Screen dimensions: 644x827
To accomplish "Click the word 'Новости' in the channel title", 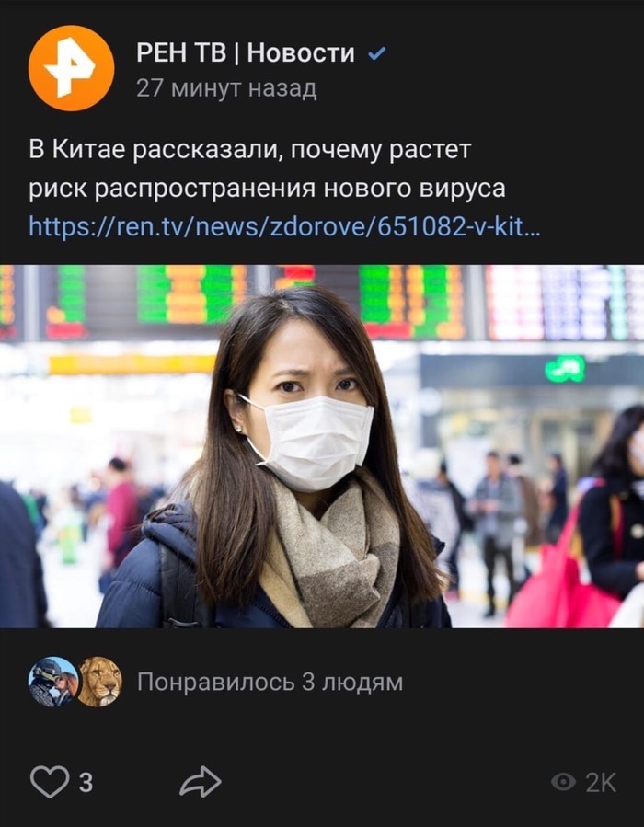I will click(301, 53).
